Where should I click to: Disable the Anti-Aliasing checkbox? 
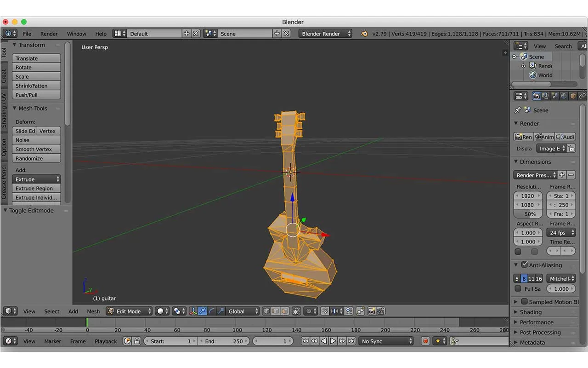(524, 265)
